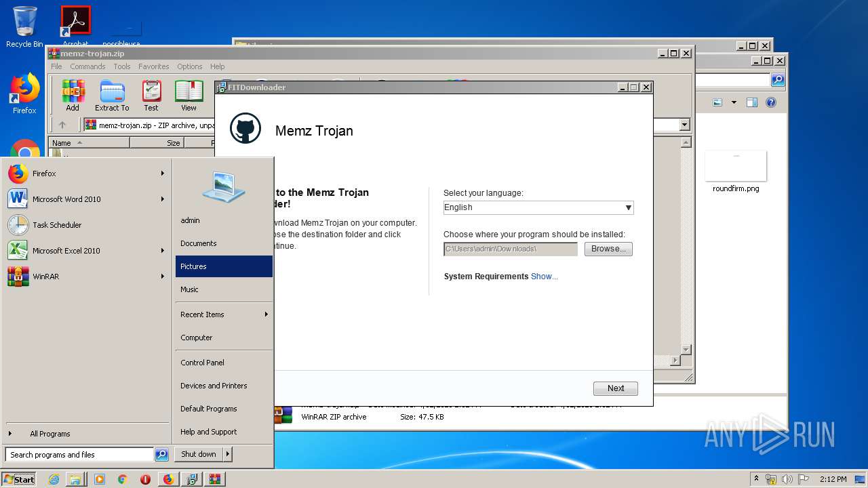The image size is (868, 488).
Task: Expand Microsoft Excel 2010 submenu arrow
Action: pyautogui.click(x=163, y=251)
